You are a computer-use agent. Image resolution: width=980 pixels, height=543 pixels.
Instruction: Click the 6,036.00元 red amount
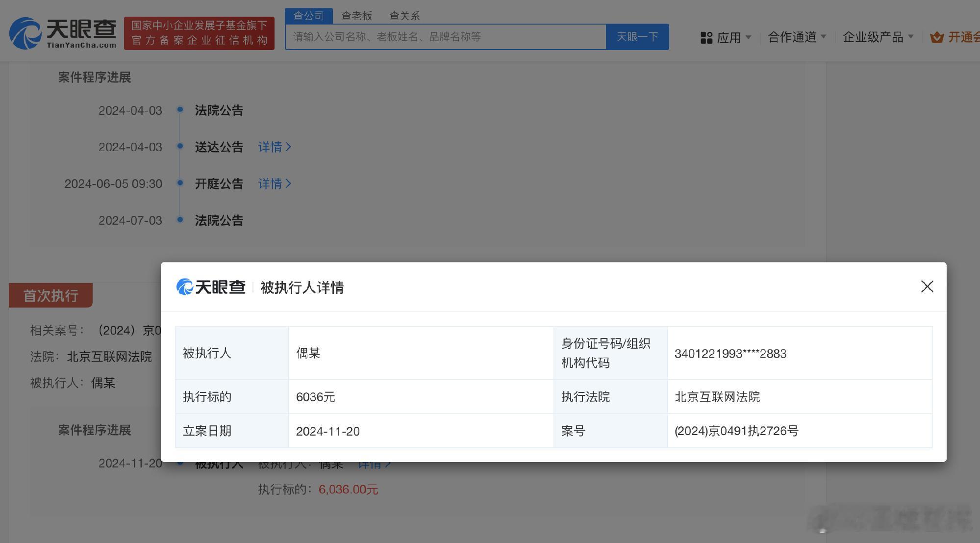(x=348, y=490)
